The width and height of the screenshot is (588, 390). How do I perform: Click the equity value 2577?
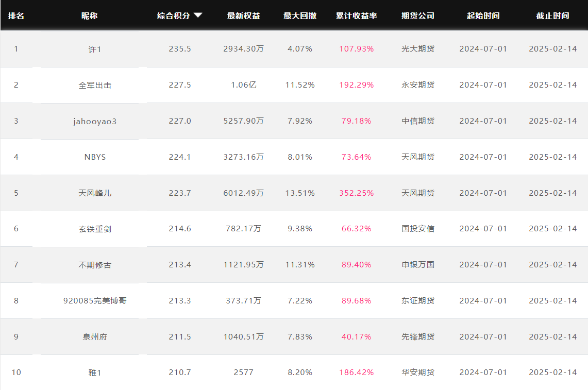coord(243,372)
